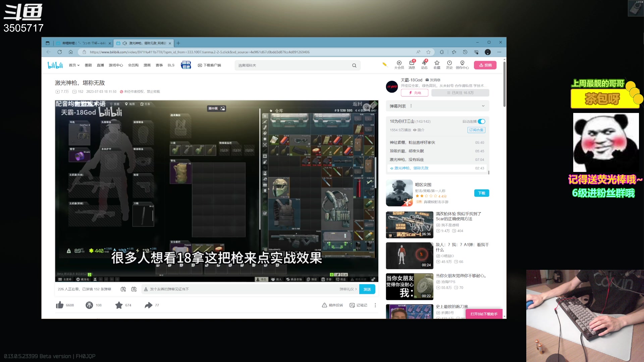The width and height of the screenshot is (644, 362).
Task: Open the browser favorites list icon
Action: click(454, 52)
